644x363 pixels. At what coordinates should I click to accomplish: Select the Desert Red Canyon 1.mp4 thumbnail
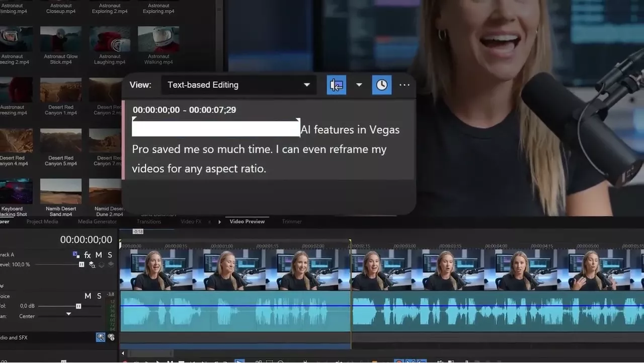61,90
